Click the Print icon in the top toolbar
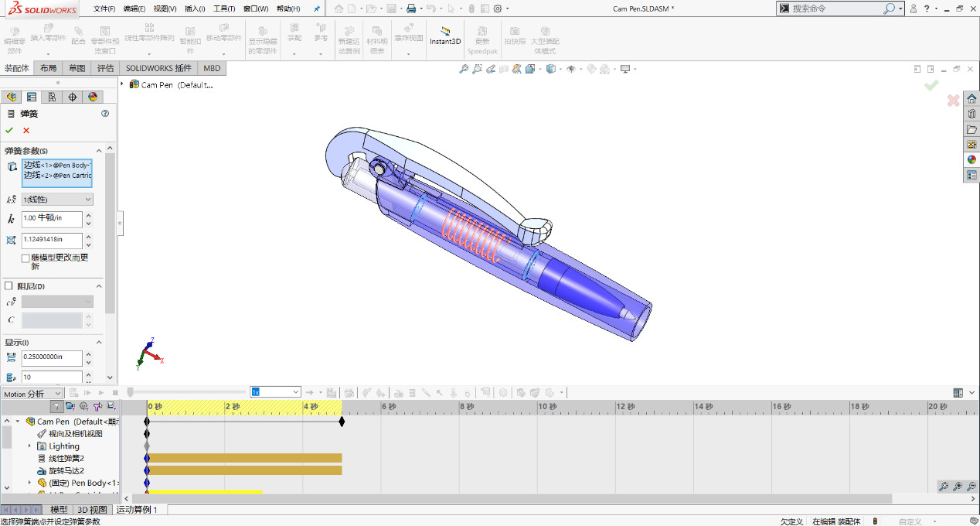This screenshot has height=526, width=980. [411, 9]
